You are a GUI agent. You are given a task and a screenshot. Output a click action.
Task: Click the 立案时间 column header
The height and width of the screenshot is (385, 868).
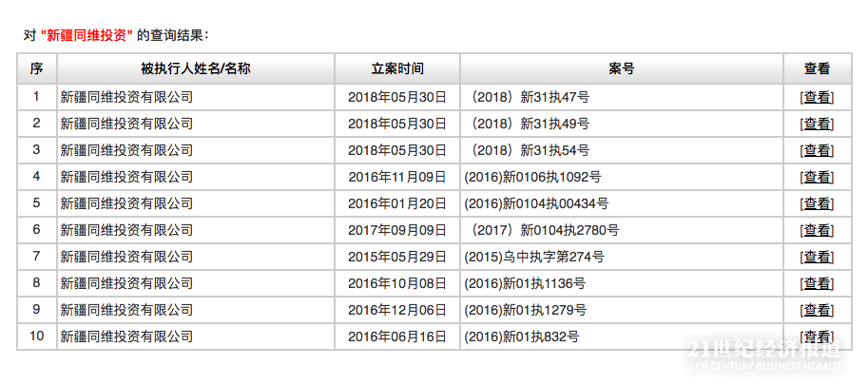click(x=397, y=68)
